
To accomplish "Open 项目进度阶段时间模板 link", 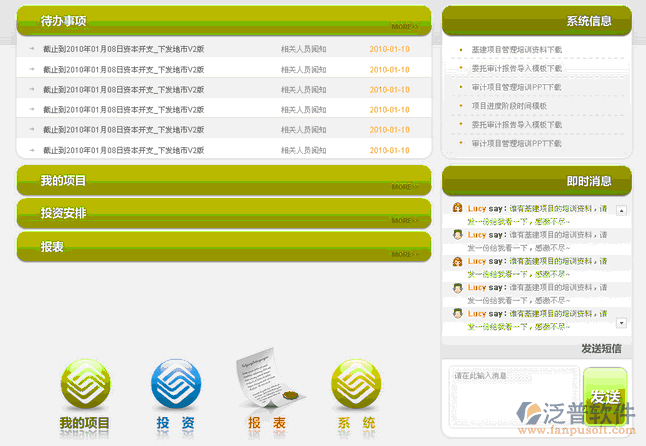I will [509, 105].
